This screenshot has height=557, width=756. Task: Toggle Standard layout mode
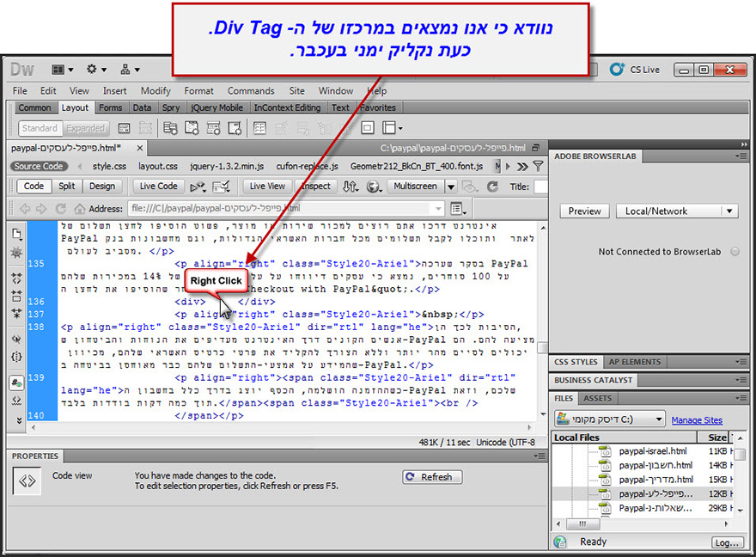coord(40,128)
